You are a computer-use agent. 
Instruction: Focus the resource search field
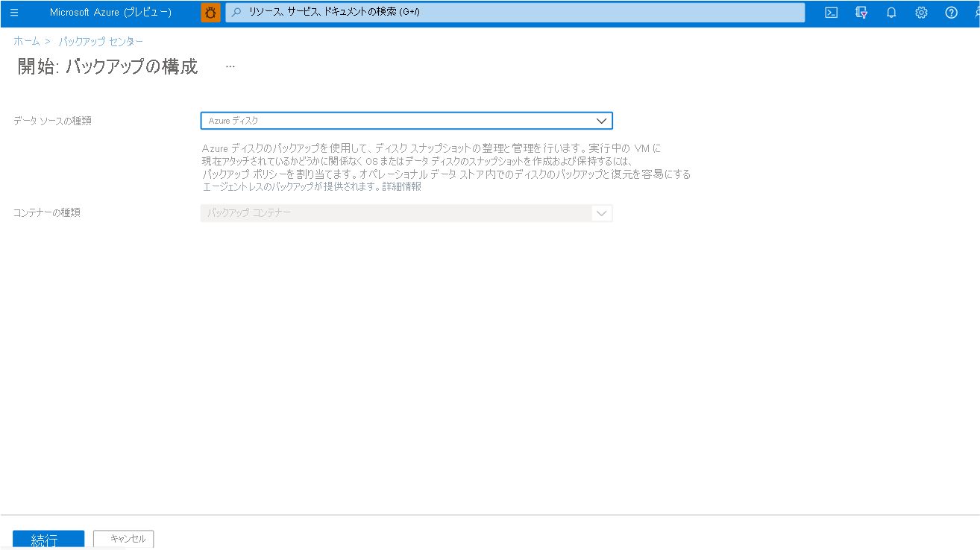point(515,13)
